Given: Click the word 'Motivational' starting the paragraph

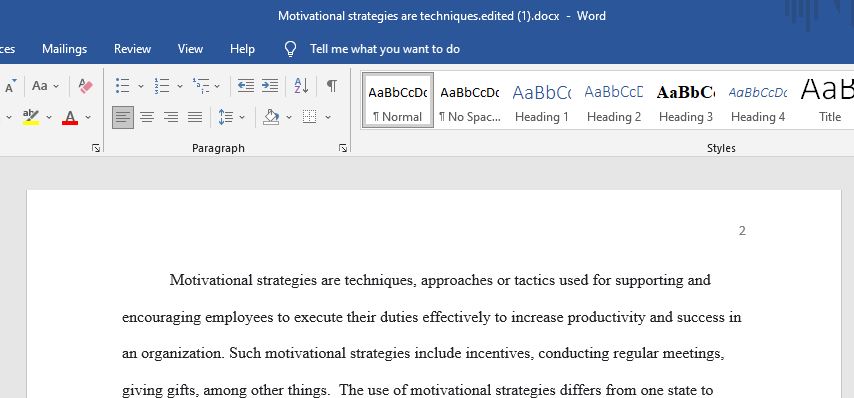Looking at the screenshot, I should tap(211, 280).
